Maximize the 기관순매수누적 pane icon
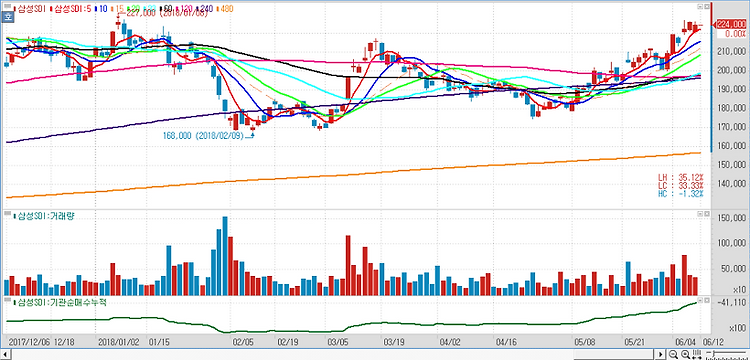Image resolution: width=750 pixels, height=360 pixels. coord(706,300)
